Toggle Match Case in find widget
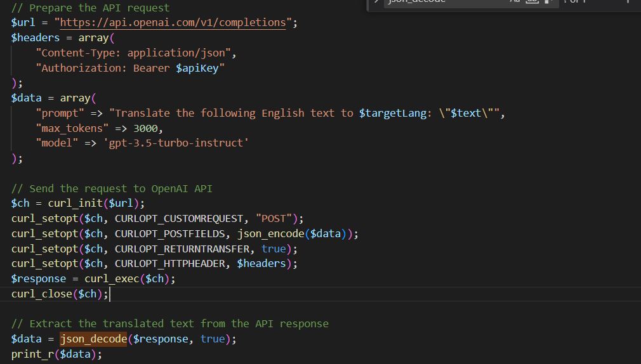Image resolution: width=641 pixels, height=364 pixels. (x=515, y=2)
